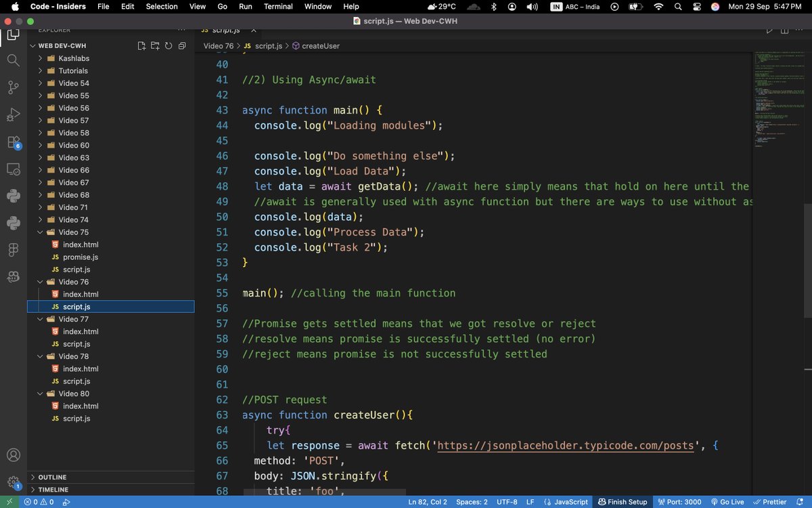Open the Figma icon in activity bar
This screenshot has height=508, width=812.
(13, 249)
